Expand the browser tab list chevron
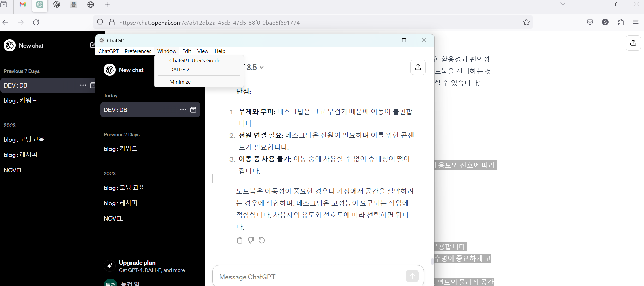The image size is (644, 286). tap(563, 4)
